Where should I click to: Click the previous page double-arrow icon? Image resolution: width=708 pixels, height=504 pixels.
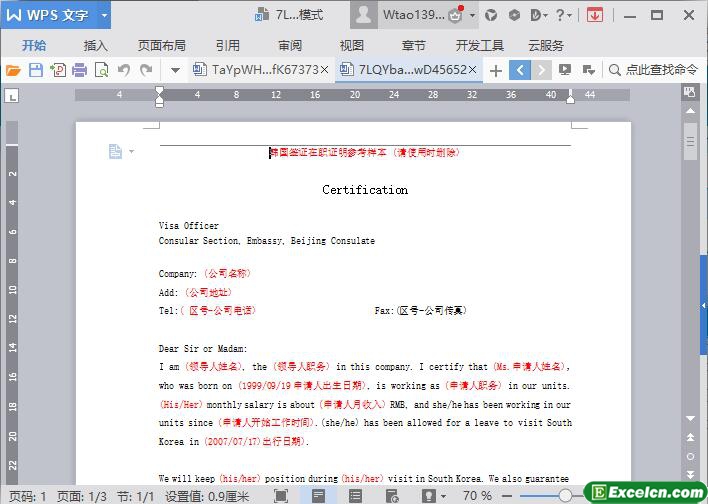pos(690,437)
